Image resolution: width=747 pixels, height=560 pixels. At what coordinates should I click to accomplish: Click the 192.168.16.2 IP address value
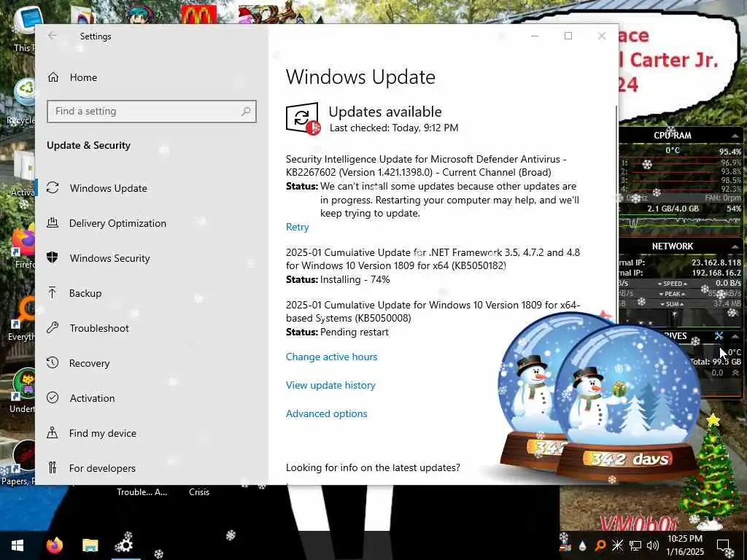[x=716, y=273]
